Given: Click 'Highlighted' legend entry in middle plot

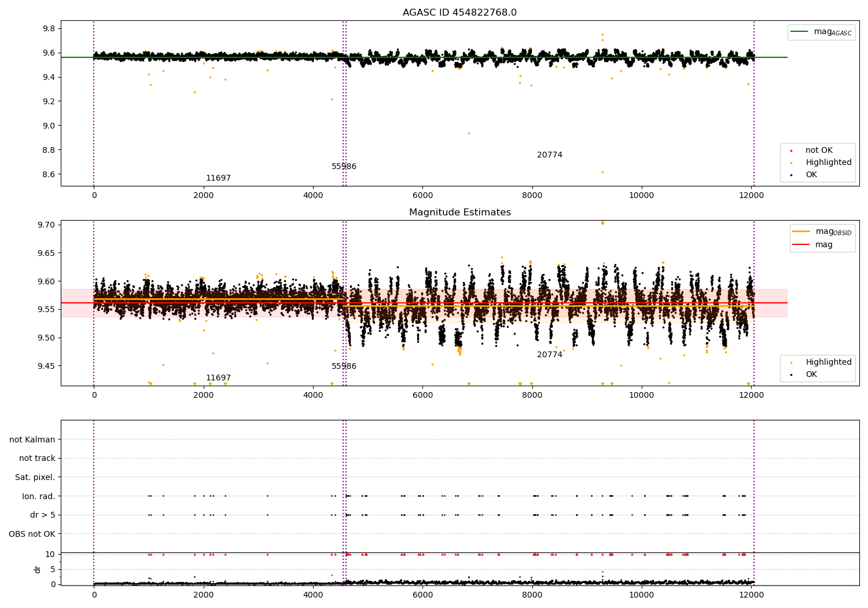Looking at the screenshot, I should pos(829,362).
